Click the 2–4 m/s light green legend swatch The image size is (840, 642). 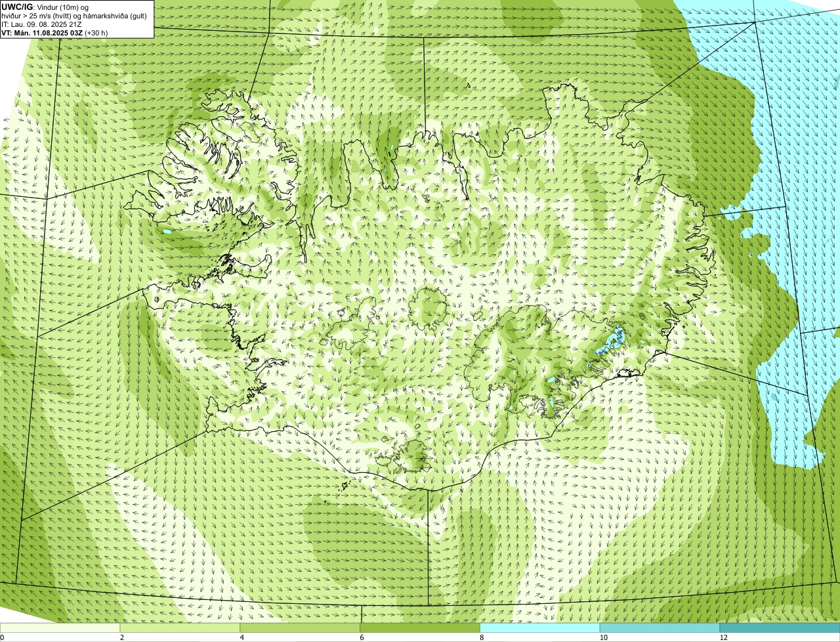[180, 628]
